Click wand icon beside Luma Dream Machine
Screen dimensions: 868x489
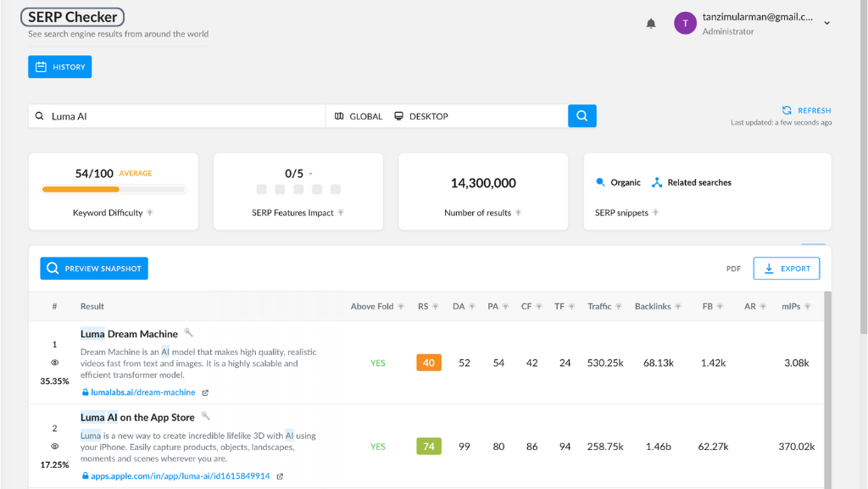pyautogui.click(x=188, y=332)
